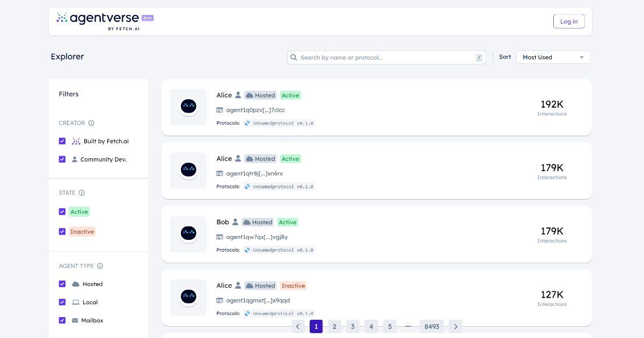
Task: Click the envelope icon next to Mailbox filter
Action: tap(75, 320)
